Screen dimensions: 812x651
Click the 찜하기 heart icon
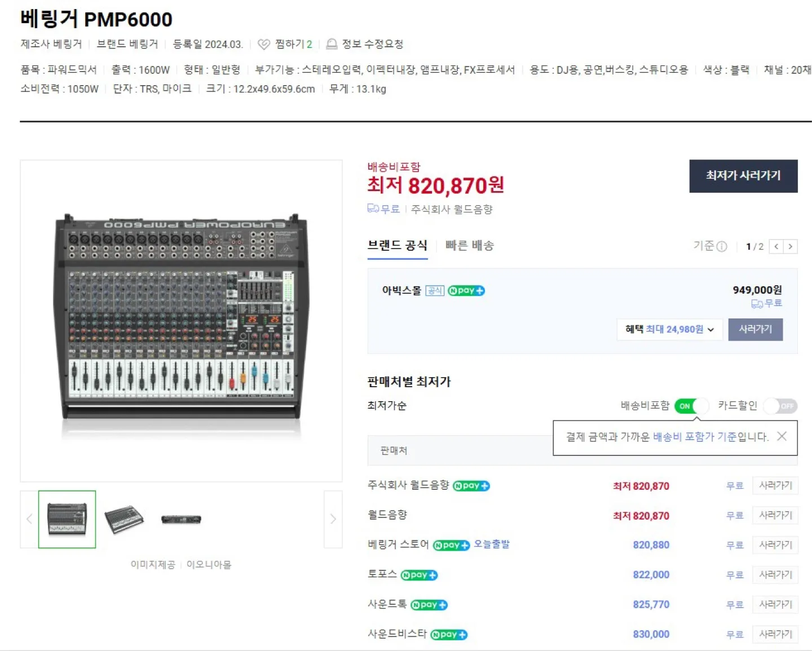(263, 43)
